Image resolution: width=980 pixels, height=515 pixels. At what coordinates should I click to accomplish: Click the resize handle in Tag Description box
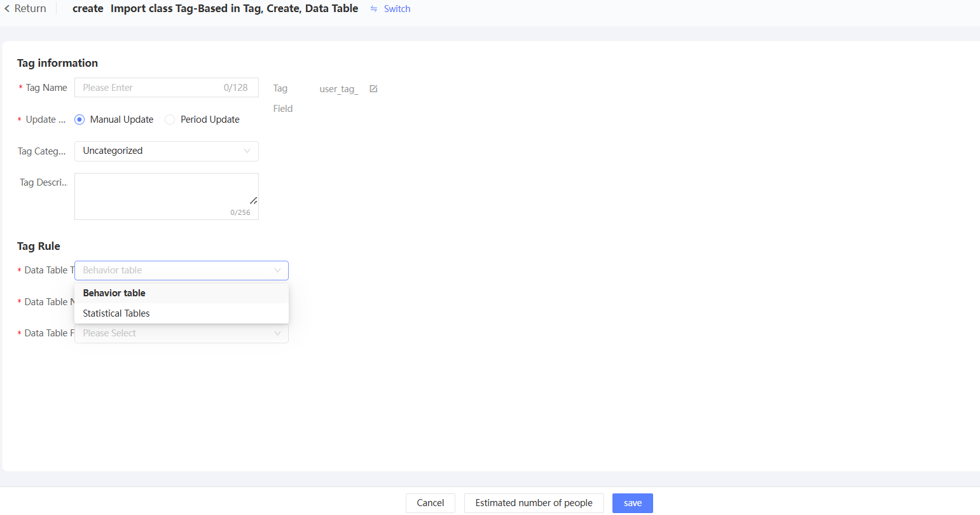click(x=254, y=200)
